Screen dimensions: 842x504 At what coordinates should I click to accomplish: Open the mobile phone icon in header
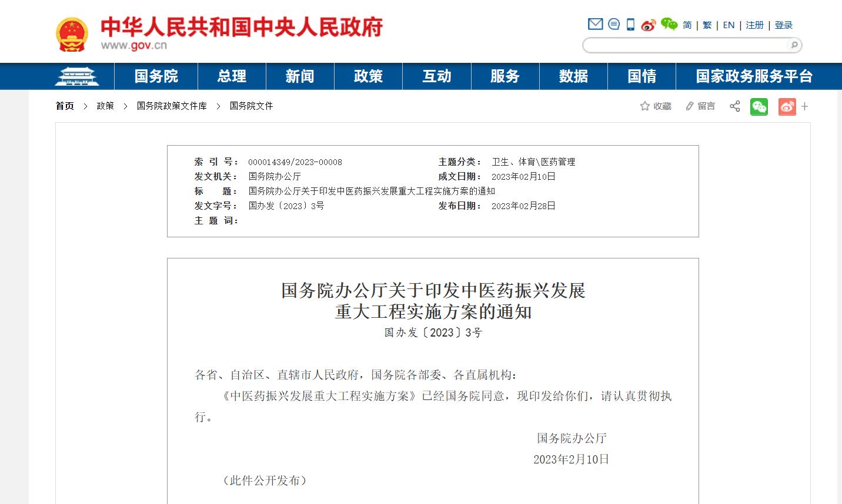coord(630,25)
